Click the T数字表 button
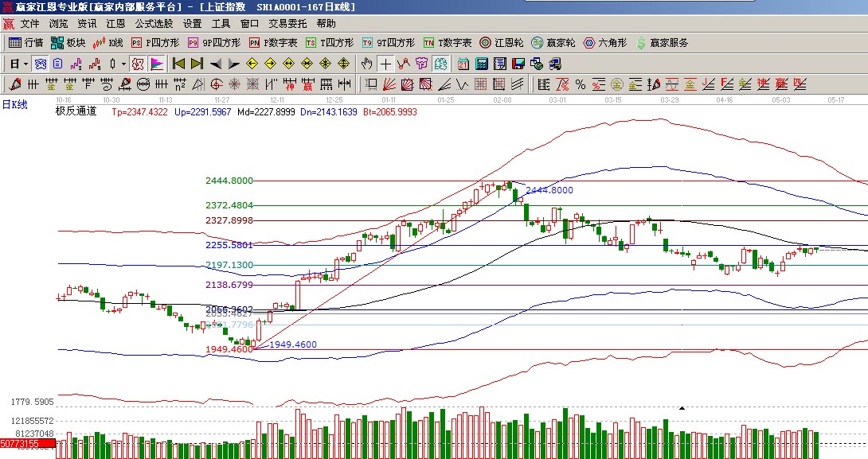Screen dimensions: 868x459 447,43
